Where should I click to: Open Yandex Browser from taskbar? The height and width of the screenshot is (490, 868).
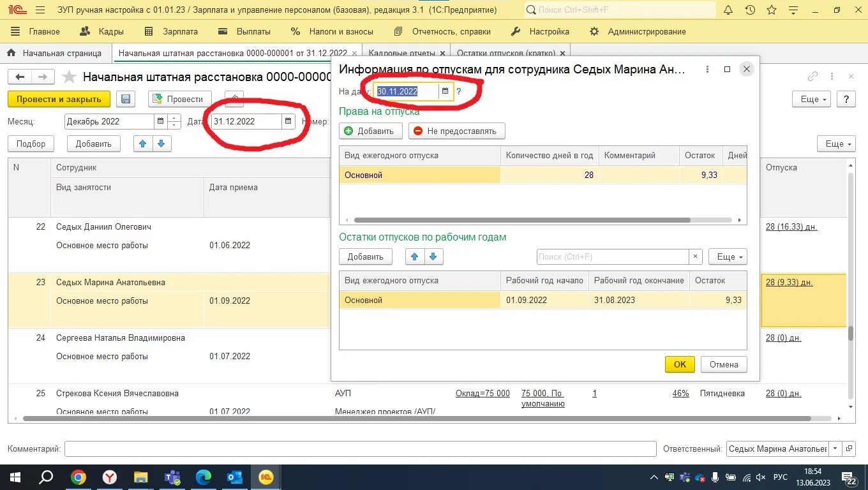pos(110,477)
